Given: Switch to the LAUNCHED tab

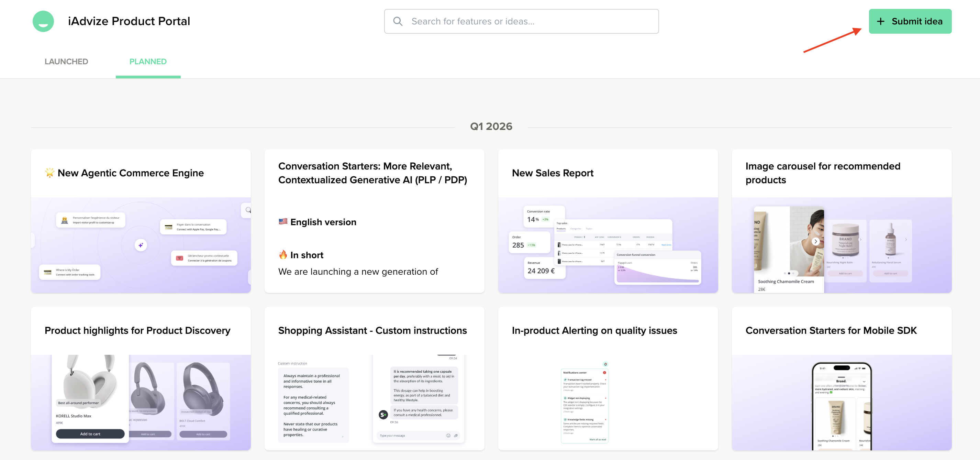Looking at the screenshot, I should click(x=66, y=62).
